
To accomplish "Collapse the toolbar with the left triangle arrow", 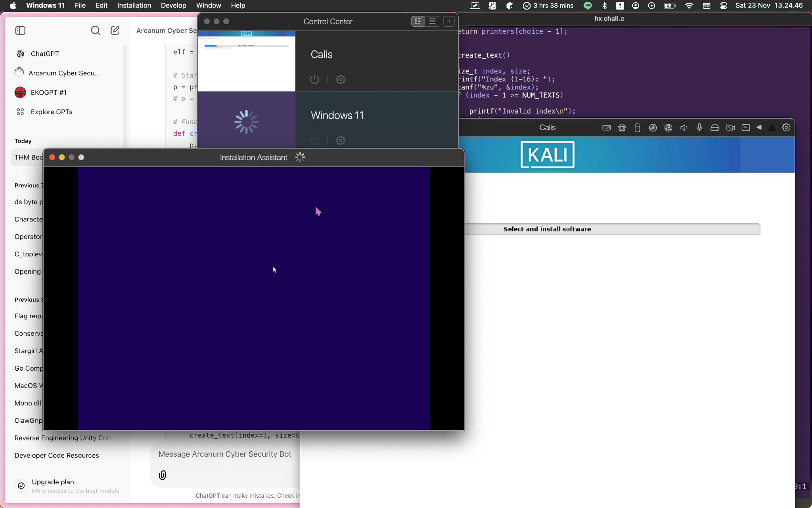I will pos(759,127).
